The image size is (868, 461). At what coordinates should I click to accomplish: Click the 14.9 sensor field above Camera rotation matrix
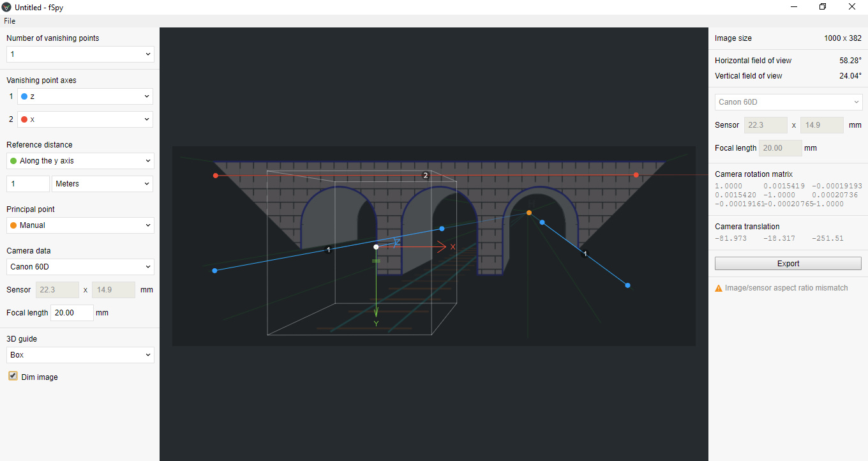click(x=822, y=125)
